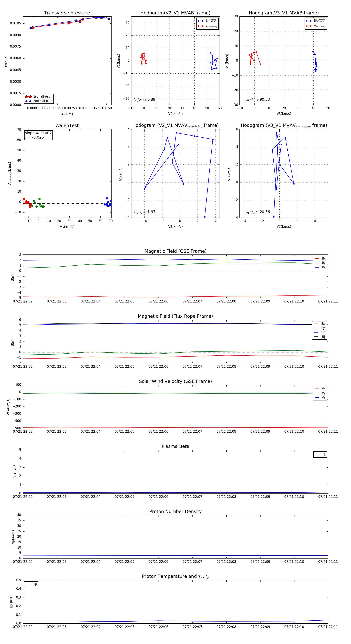Click the 'WalenTest' plot title

[67, 125]
